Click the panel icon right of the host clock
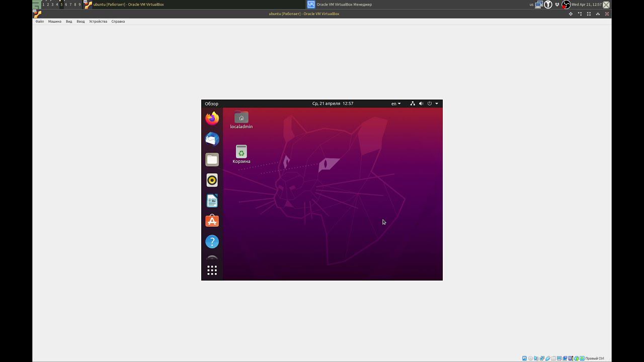 (606, 5)
